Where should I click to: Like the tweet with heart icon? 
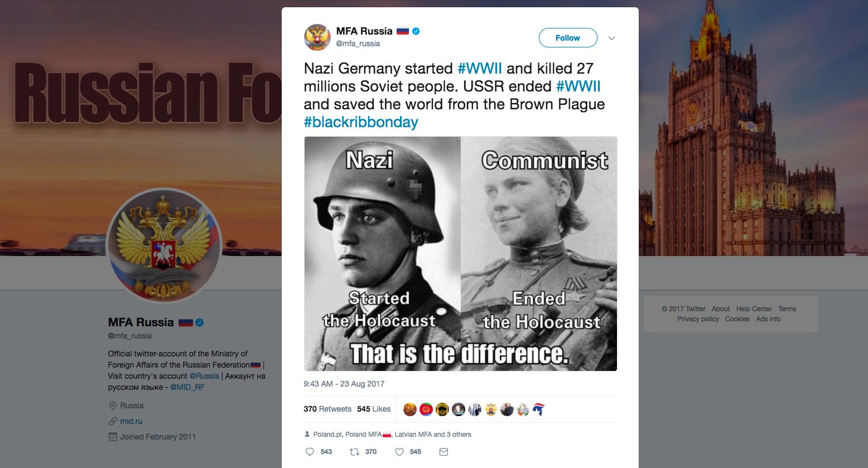pyautogui.click(x=399, y=452)
